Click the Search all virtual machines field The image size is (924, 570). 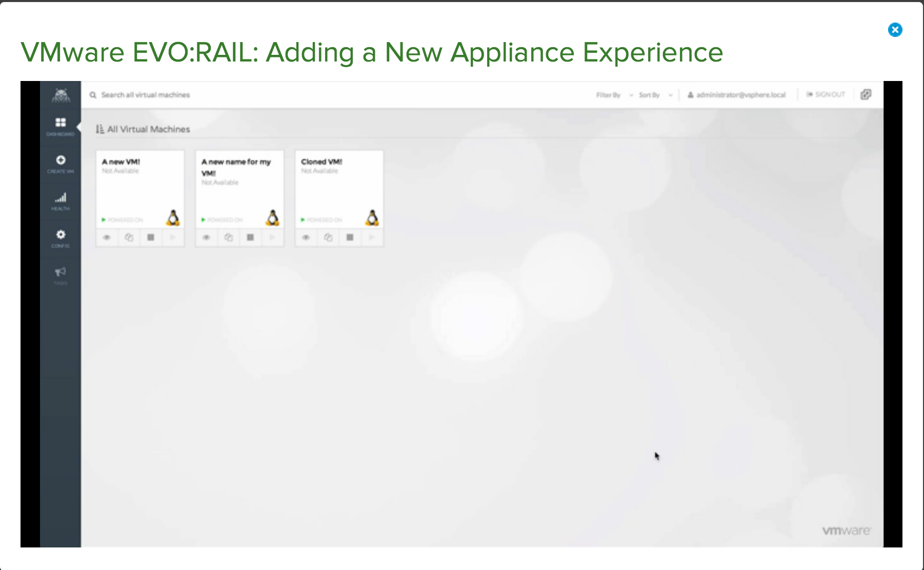pos(146,95)
